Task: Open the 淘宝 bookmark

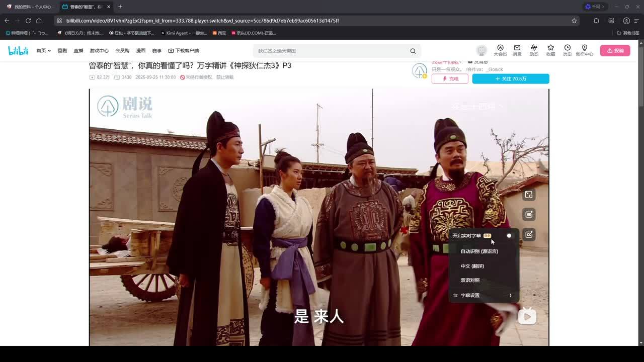Action: point(219,33)
